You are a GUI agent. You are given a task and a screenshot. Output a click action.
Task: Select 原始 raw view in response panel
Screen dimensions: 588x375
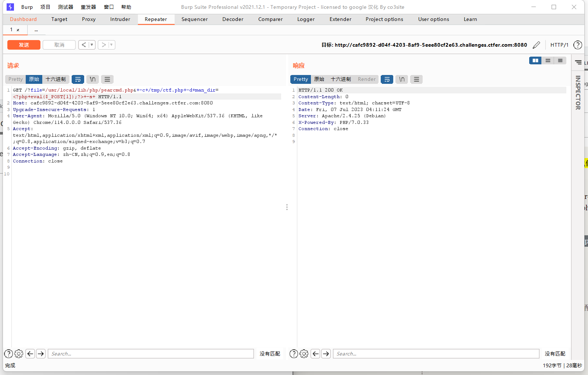(319, 79)
